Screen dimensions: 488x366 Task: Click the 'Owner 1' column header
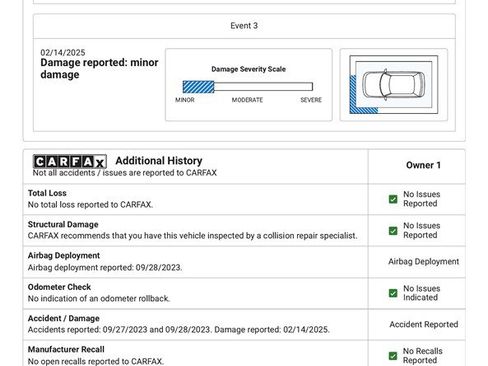tap(423, 165)
